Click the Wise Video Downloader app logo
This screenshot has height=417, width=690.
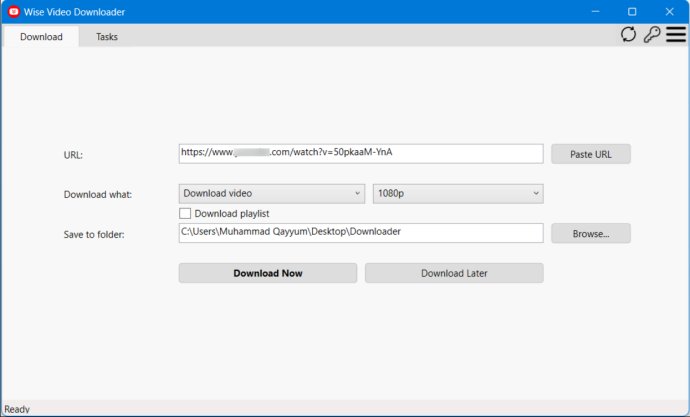[x=14, y=12]
